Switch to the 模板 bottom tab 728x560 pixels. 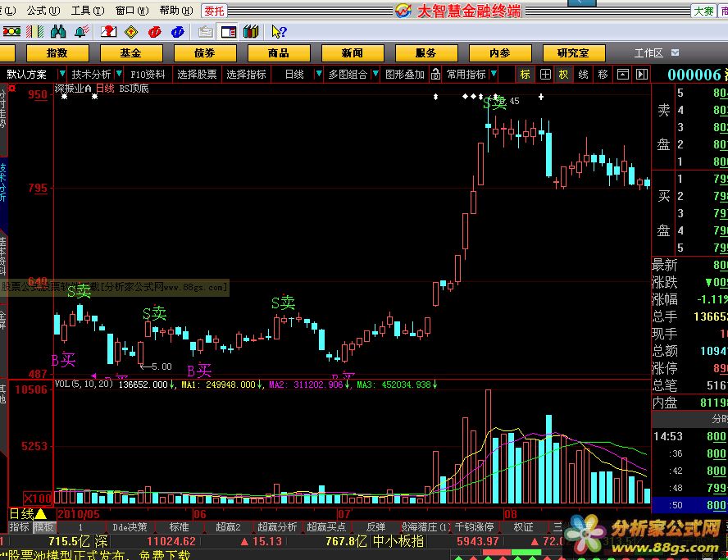pos(44,527)
